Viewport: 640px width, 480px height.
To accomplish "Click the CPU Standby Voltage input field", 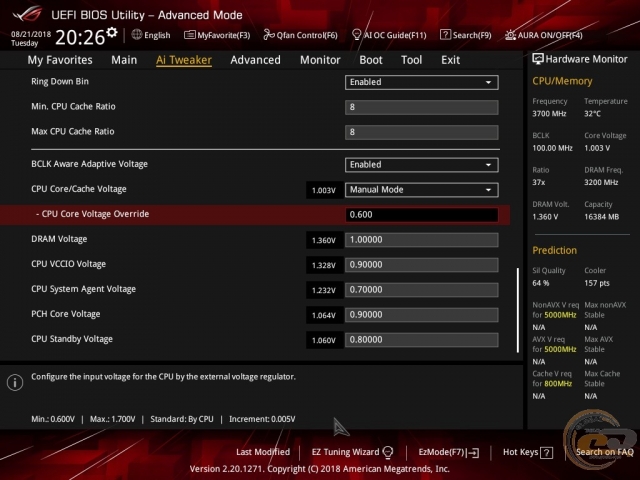I will pyautogui.click(x=422, y=340).
